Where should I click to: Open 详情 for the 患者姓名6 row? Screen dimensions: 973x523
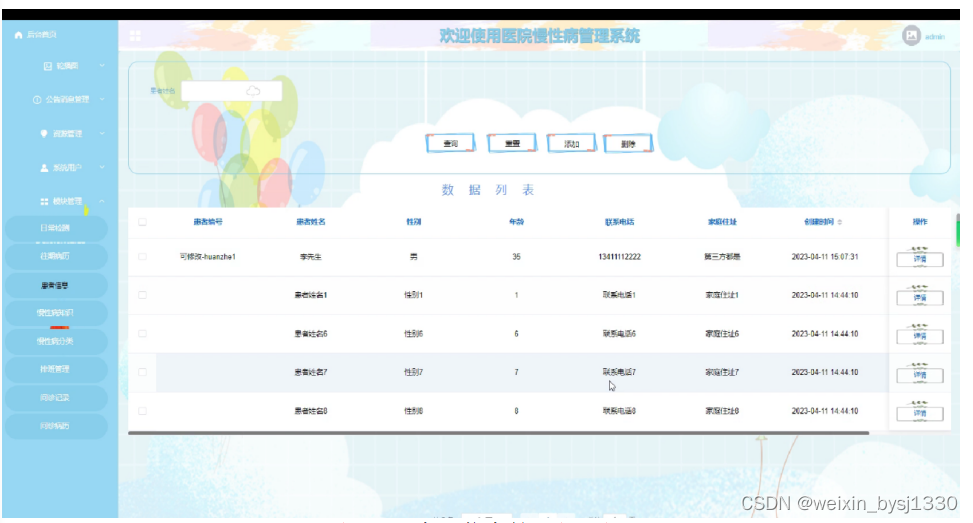(920, 336)
